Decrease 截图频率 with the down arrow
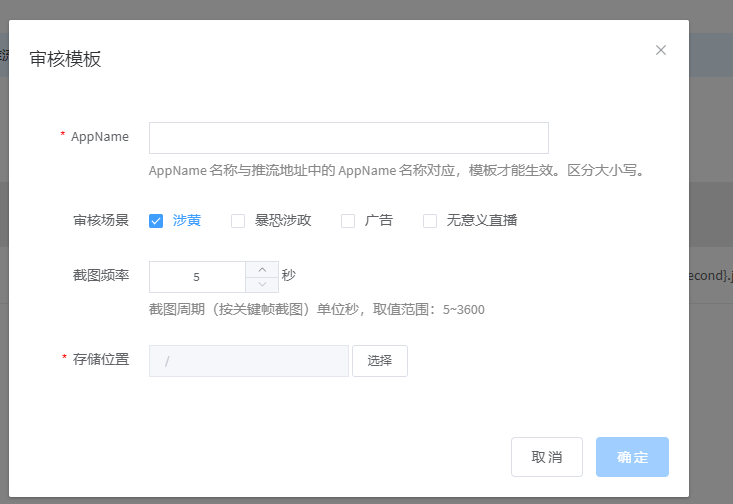 [262, 284]
